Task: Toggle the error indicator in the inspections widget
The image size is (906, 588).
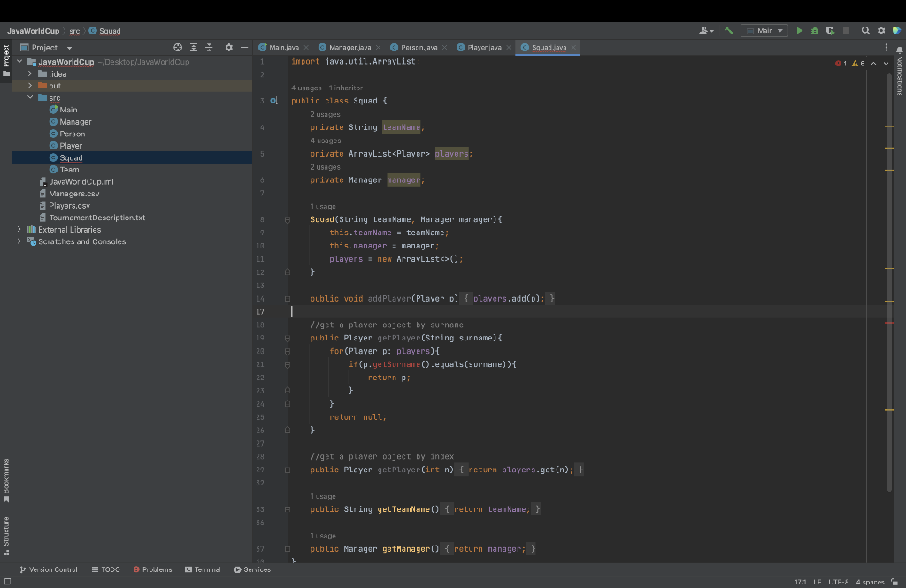Action: [x=839, y=63]
